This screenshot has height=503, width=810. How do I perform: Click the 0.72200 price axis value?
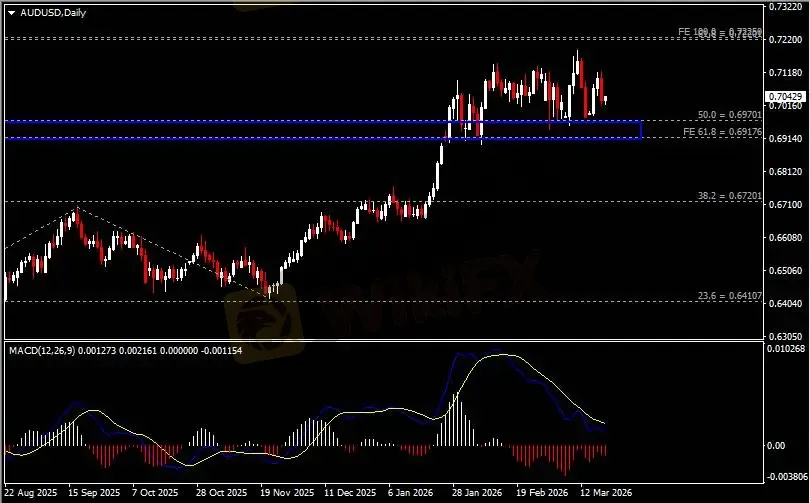(785, 40)
